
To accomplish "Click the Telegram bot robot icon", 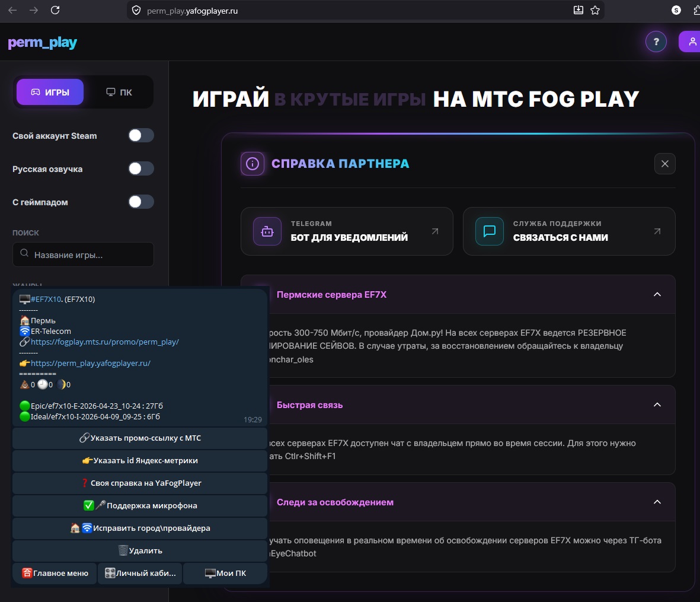I will [267, 231].
